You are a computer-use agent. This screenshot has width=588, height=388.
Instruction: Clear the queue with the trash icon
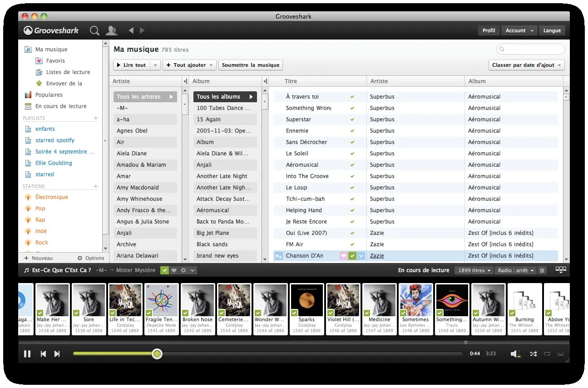(542, 270)
